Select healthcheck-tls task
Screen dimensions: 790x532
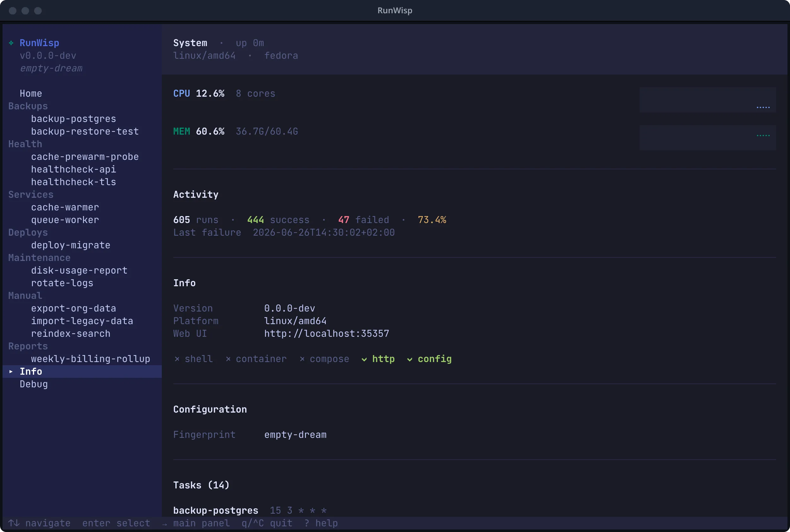74,182
